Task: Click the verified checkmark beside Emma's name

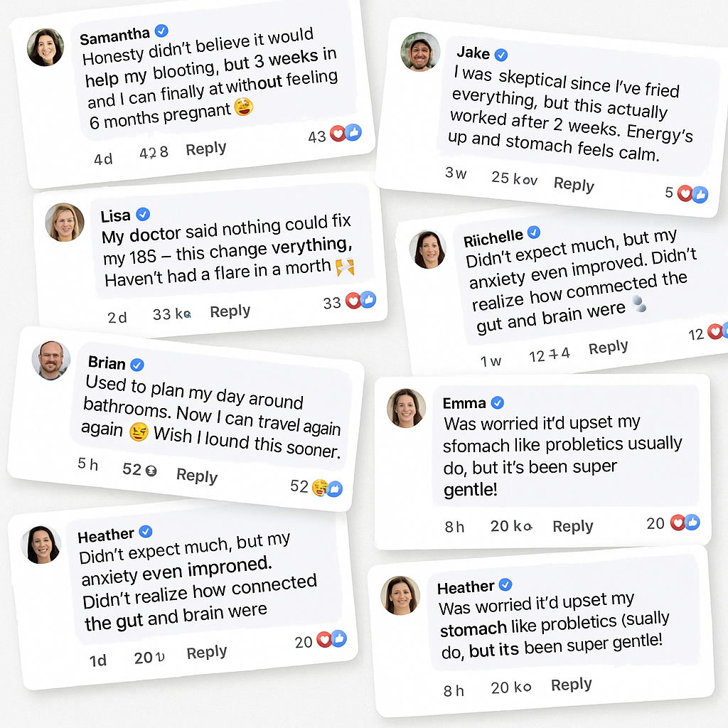Action: [x=498, y=403]
